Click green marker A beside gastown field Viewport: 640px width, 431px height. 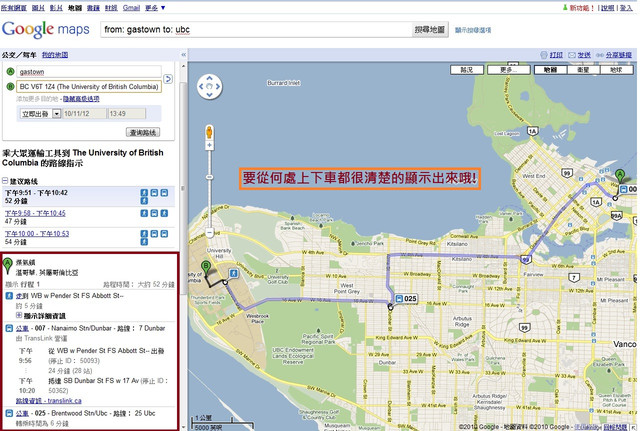11,72
